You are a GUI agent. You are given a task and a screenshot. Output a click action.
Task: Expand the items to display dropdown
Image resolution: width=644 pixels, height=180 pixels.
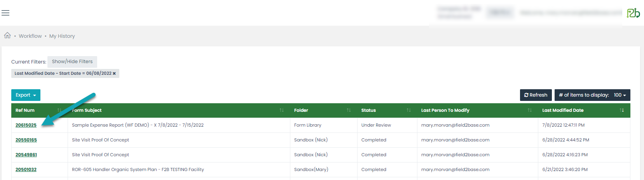pyautogui.click(x=592, y=95)
